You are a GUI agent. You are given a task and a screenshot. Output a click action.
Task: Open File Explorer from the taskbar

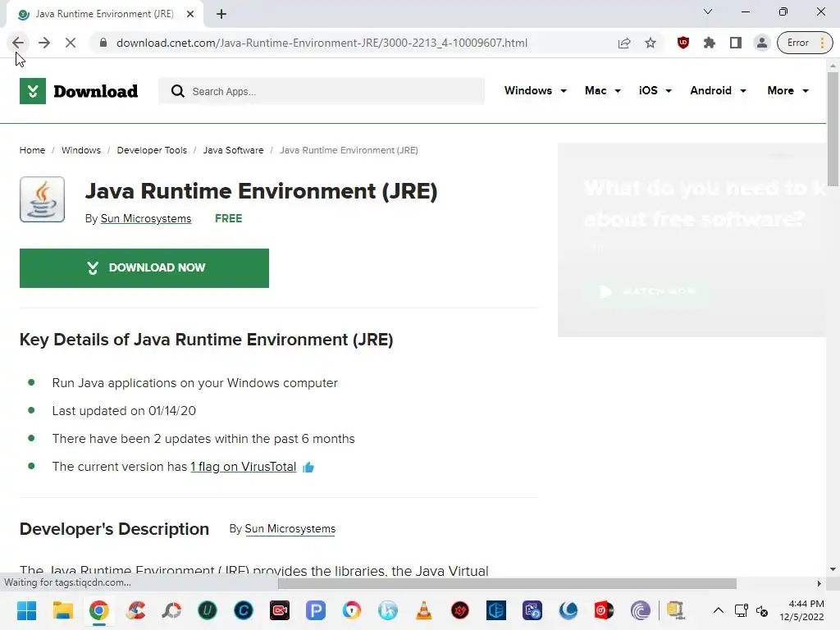tap(62, 610)
